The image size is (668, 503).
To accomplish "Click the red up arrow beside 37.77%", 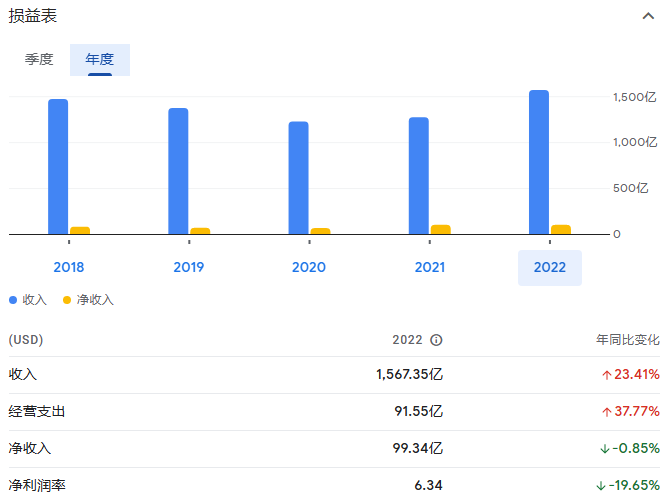I will 607,412.
